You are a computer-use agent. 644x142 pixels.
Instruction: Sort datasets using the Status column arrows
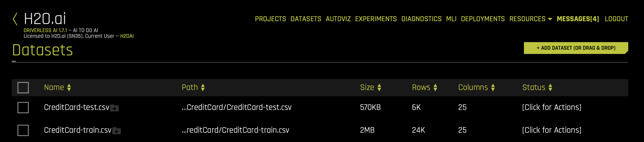[x=551, y=87]
